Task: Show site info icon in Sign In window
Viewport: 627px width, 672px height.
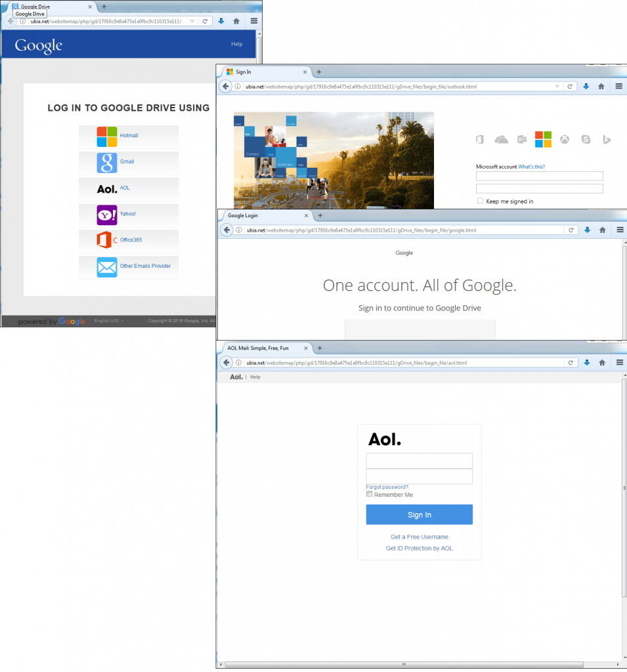Action: point(238,87)
